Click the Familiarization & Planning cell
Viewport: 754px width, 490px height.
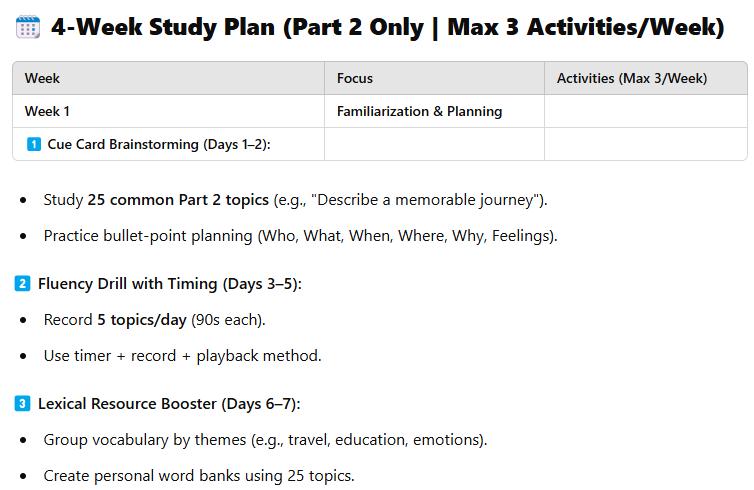coord(434,111)
